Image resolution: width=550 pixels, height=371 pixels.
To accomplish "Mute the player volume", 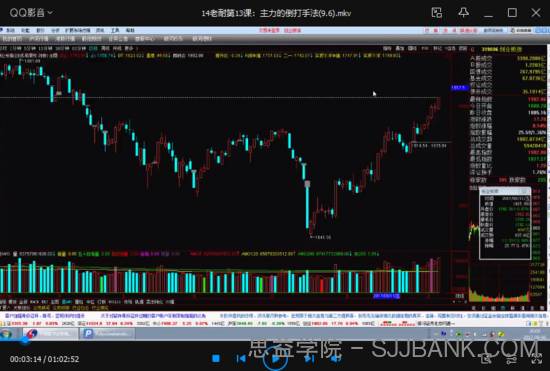I will point(336,358).
